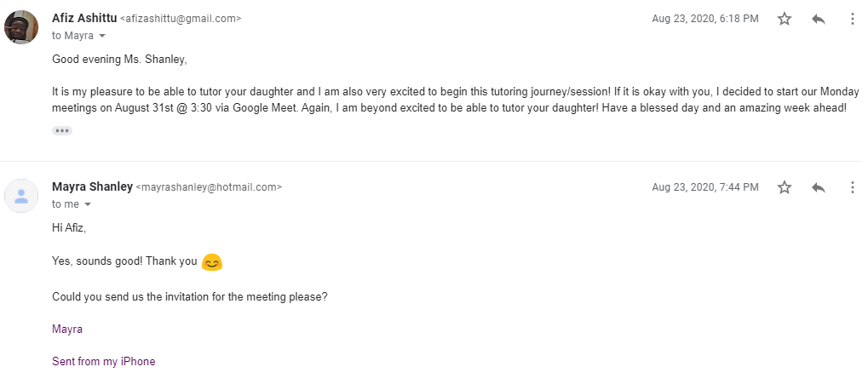
Task: Click the purple 'Mayra' signature name
Action: [67, 329]
